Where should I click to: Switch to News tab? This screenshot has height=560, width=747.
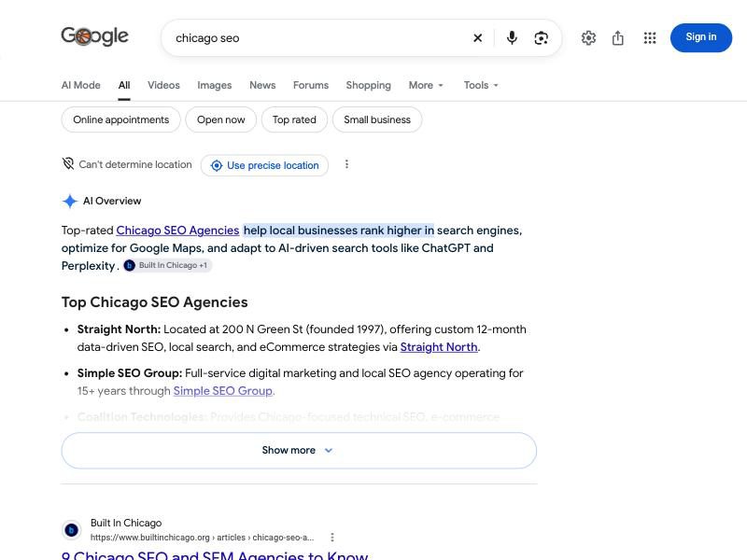point(262,85)
